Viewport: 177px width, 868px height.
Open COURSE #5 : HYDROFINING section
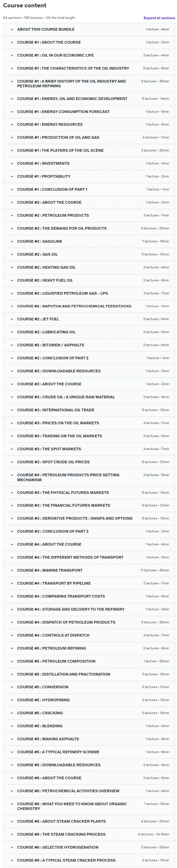point(89,700)
